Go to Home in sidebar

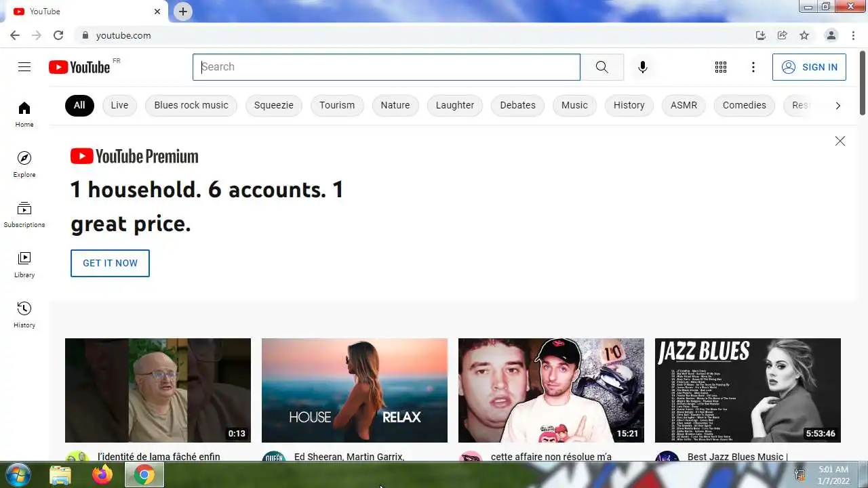point(24,115)
